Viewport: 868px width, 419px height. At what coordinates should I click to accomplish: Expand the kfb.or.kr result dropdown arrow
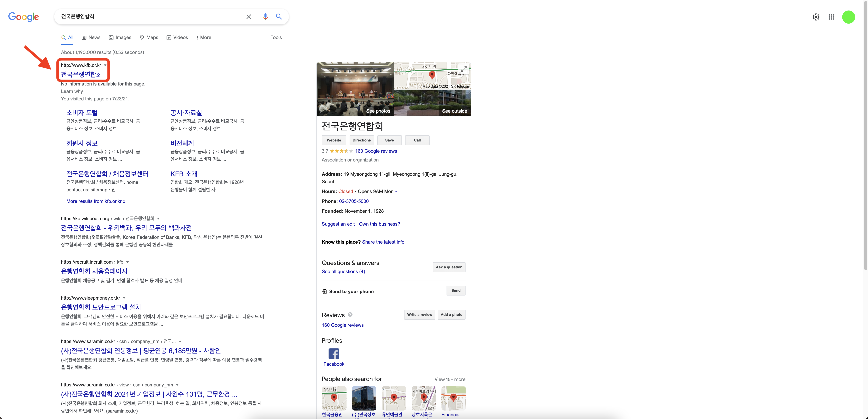(x=105, y=65)
